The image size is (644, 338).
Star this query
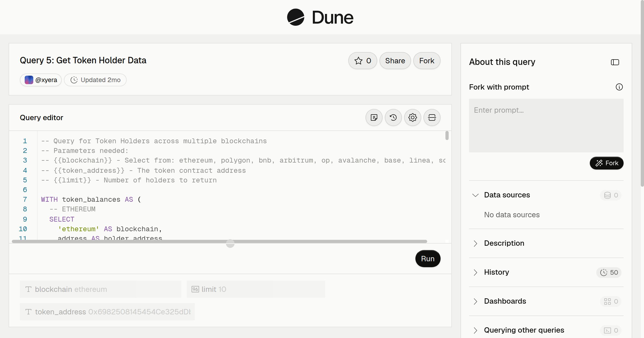coord(363,61)
